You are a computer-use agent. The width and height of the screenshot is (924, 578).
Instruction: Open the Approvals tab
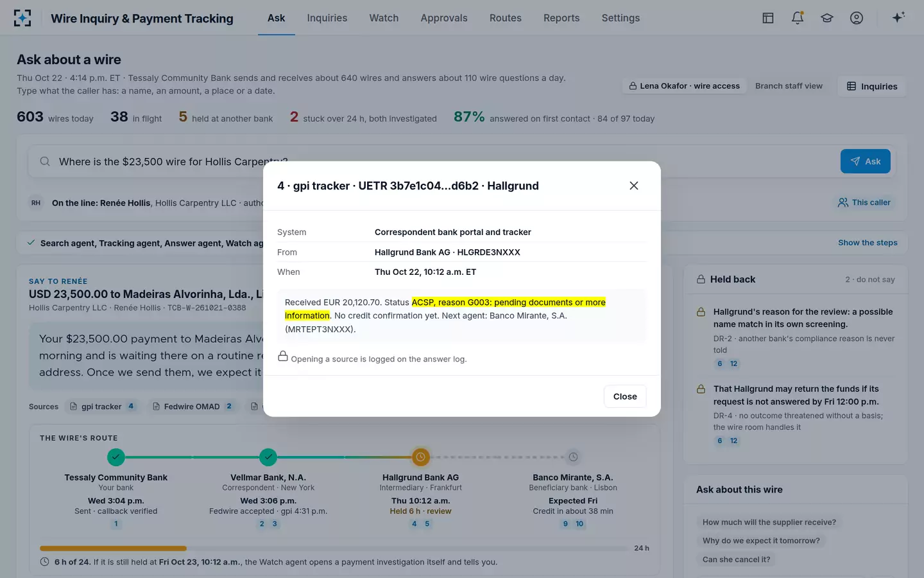[444, 18]
